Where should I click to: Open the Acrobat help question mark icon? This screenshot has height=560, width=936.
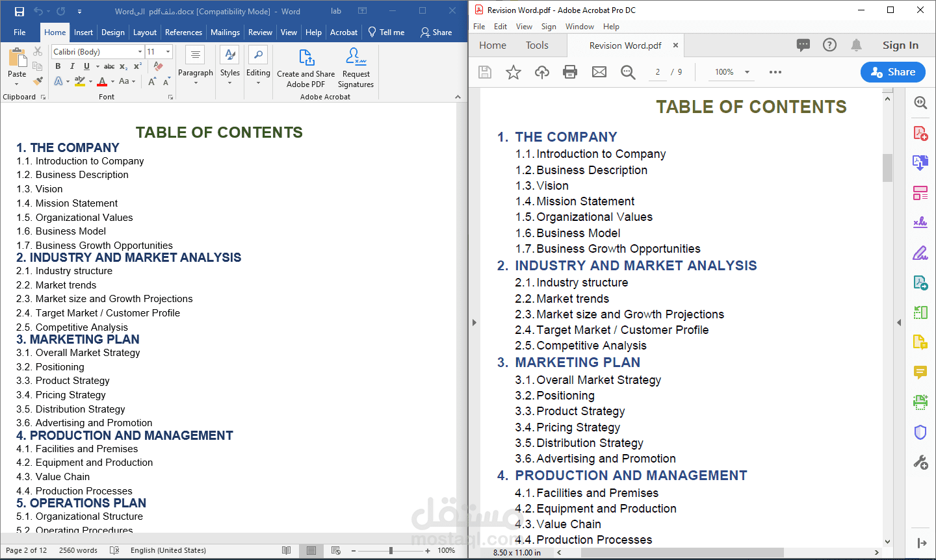[829, 45]
